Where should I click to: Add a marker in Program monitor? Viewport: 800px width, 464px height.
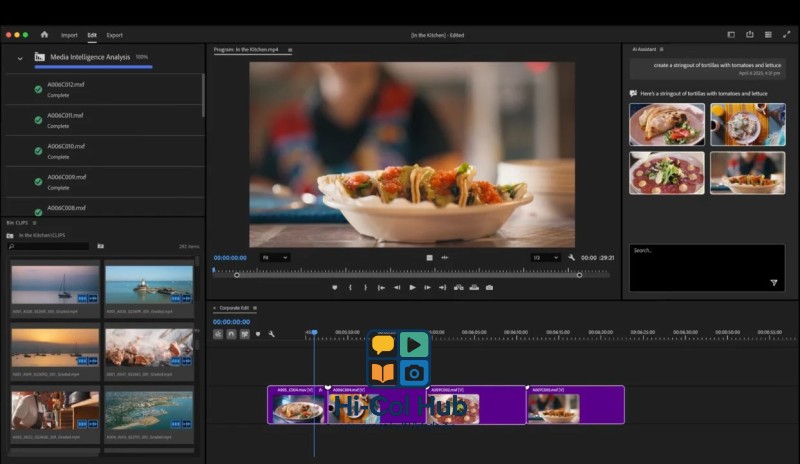click(335, 287)
